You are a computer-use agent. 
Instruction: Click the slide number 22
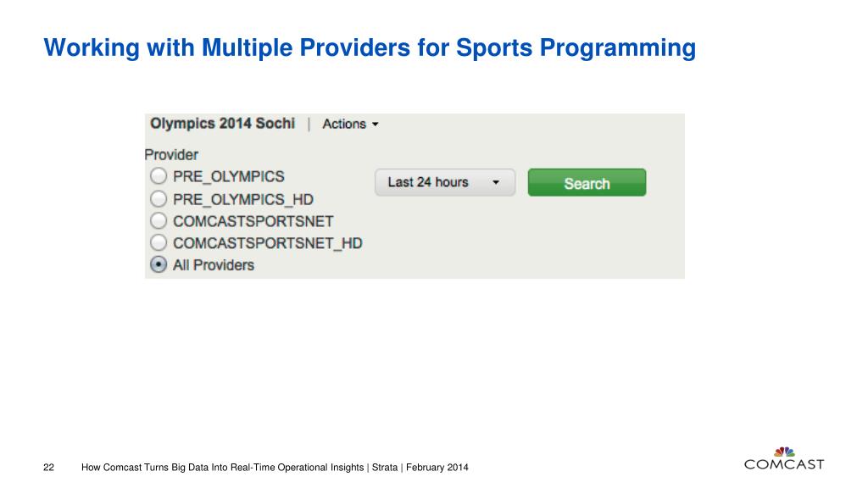click(48, 467)
